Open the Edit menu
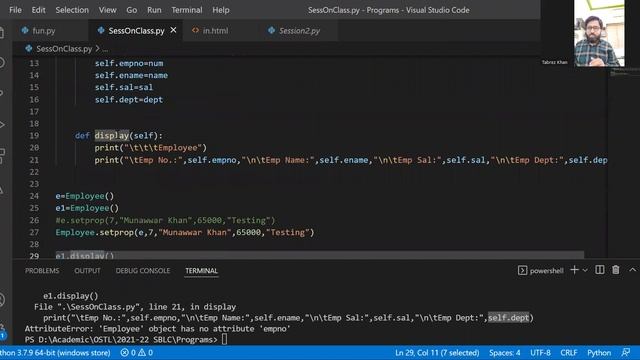 coord(38,10)
